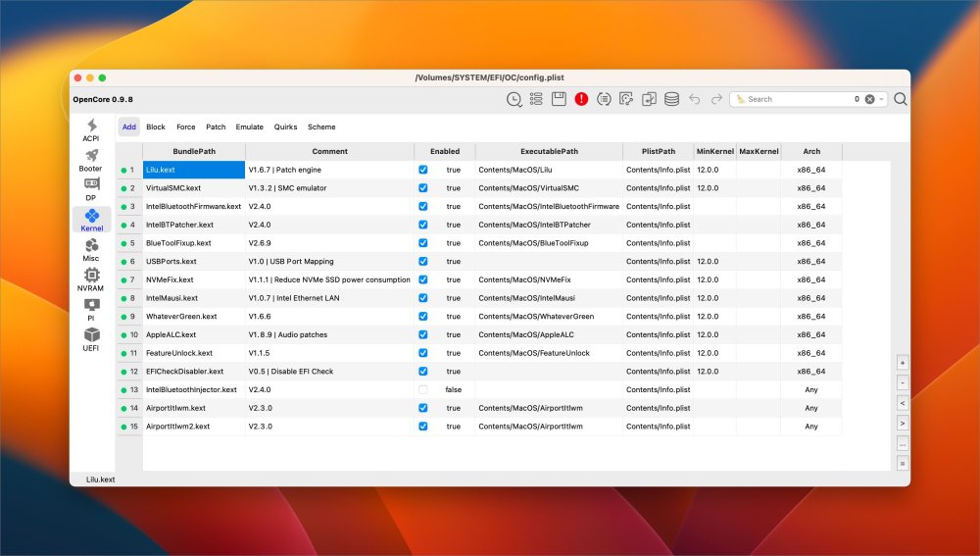This screenshot has height=556, width=980.
Task: Switch to the Force tab
Action: pos(185,126)
